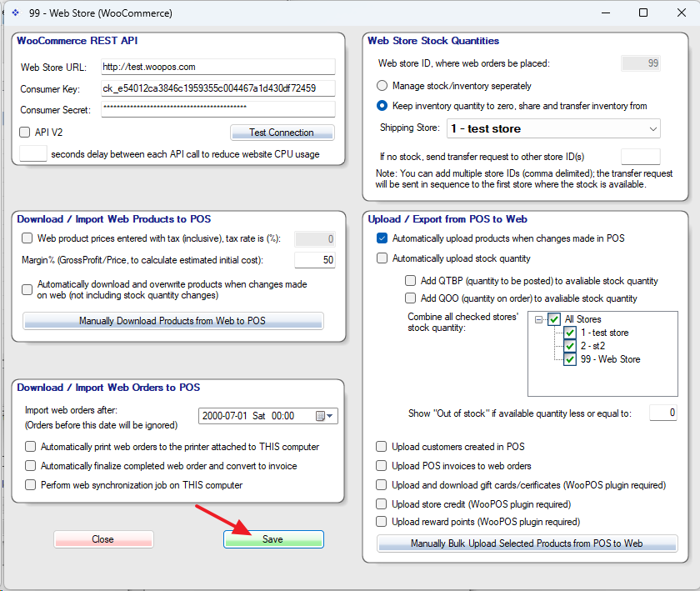This screenshot has width=700, height=591.
Task: Click the Web store ID field showing 99
Action: (x=641, y=63)
